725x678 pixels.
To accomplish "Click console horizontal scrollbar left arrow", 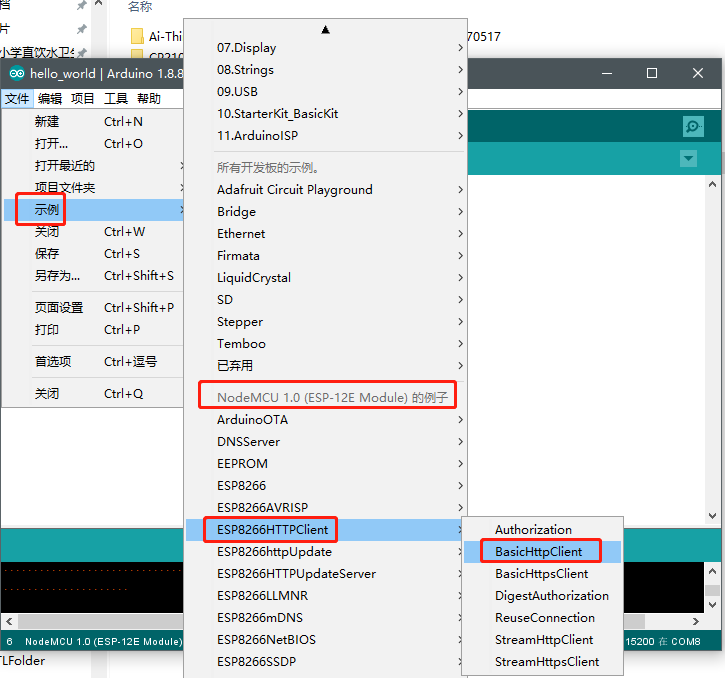I will [9, 621].
